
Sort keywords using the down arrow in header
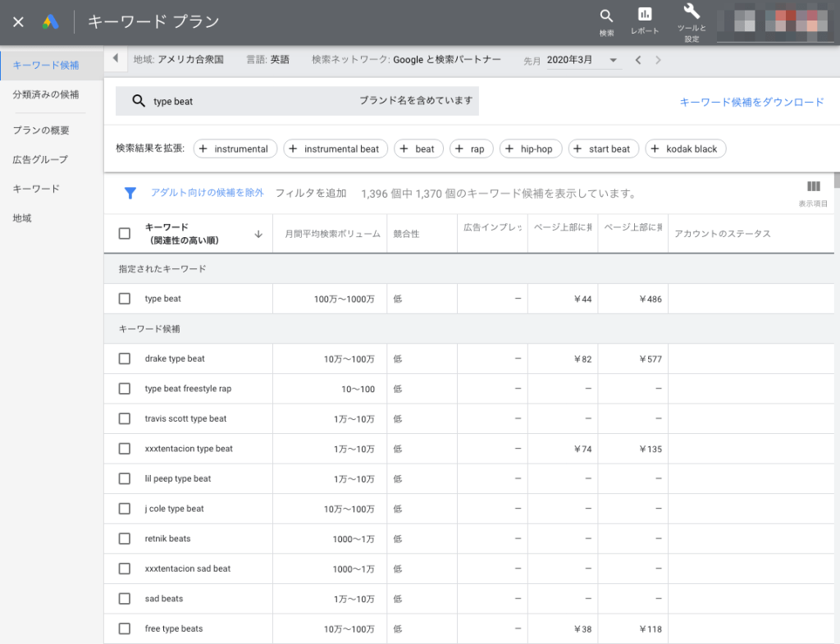[x=258, y=234]
